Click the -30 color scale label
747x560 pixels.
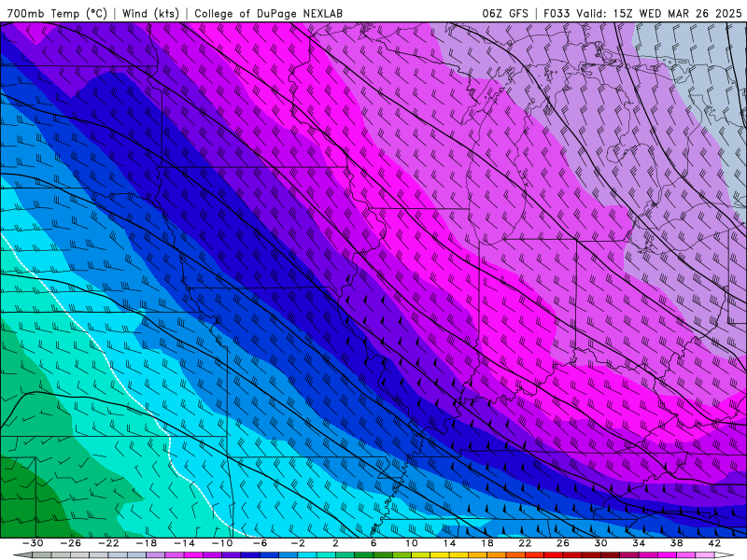[x=33, y=543]
